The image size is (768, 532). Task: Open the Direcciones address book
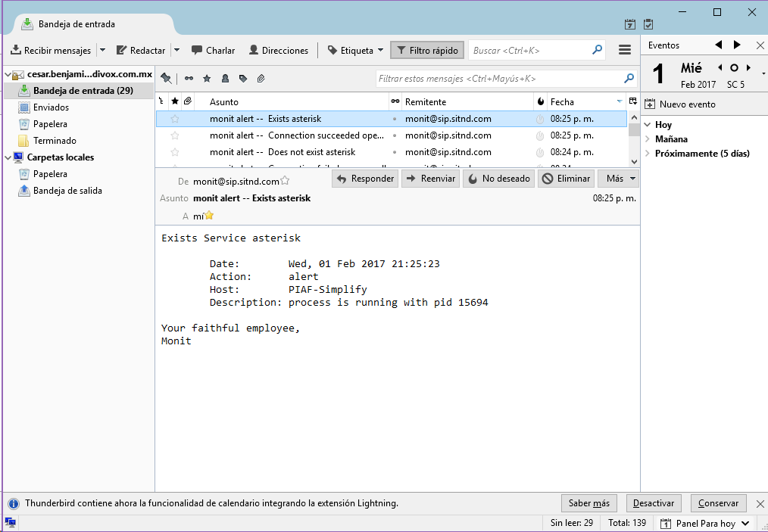[x=279, y=51]
